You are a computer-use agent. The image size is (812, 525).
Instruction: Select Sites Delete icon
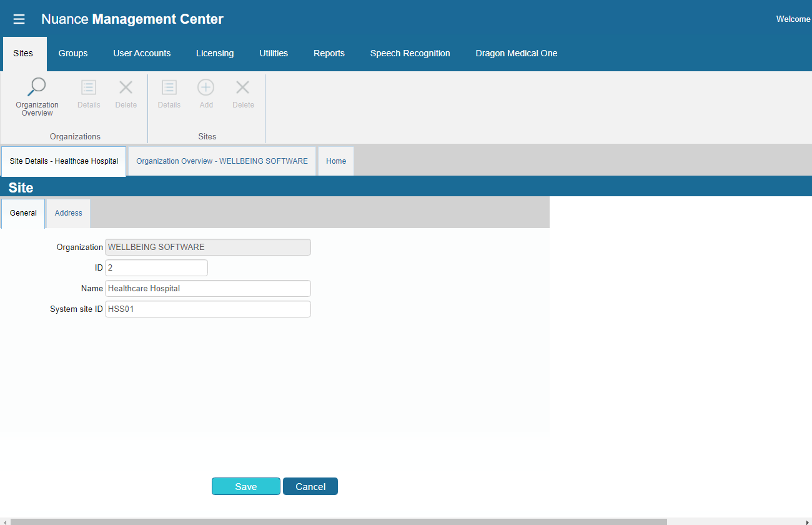(243, 87)
